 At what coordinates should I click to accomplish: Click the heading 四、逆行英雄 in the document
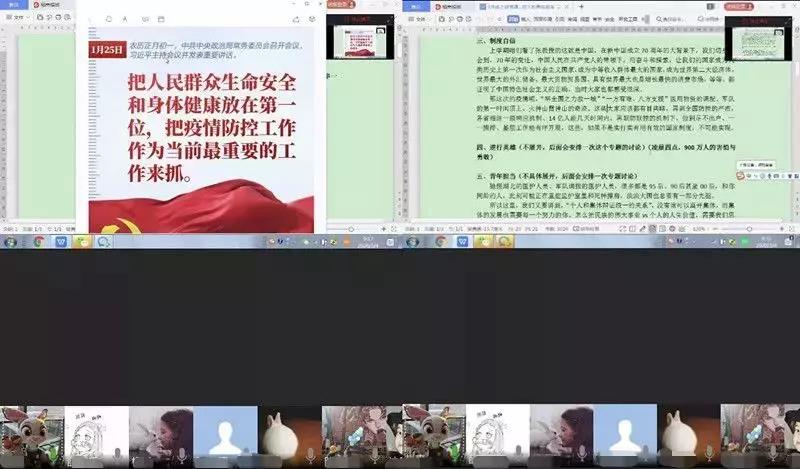pos(496,147)
